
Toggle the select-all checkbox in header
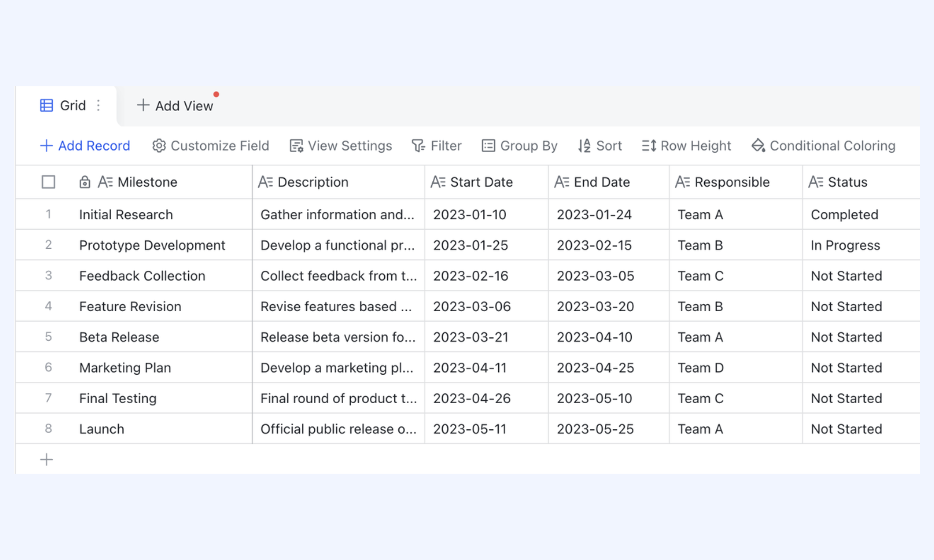(49, 182)
